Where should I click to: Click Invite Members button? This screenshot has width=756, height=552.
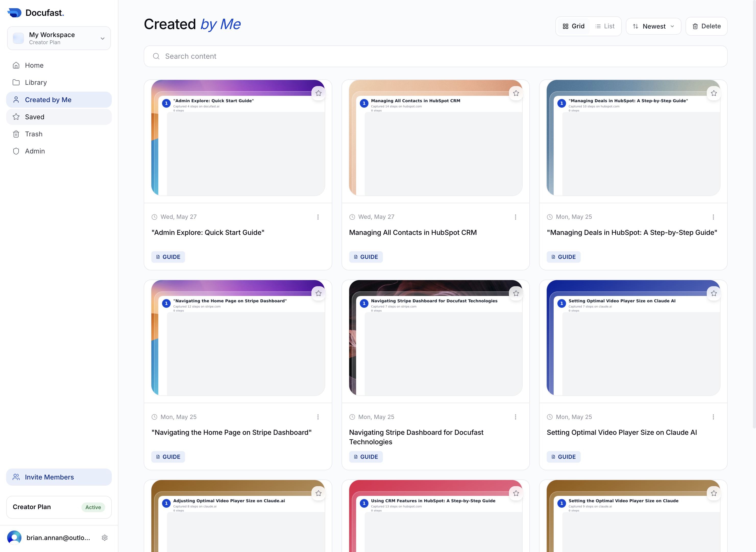click(59, 477)
